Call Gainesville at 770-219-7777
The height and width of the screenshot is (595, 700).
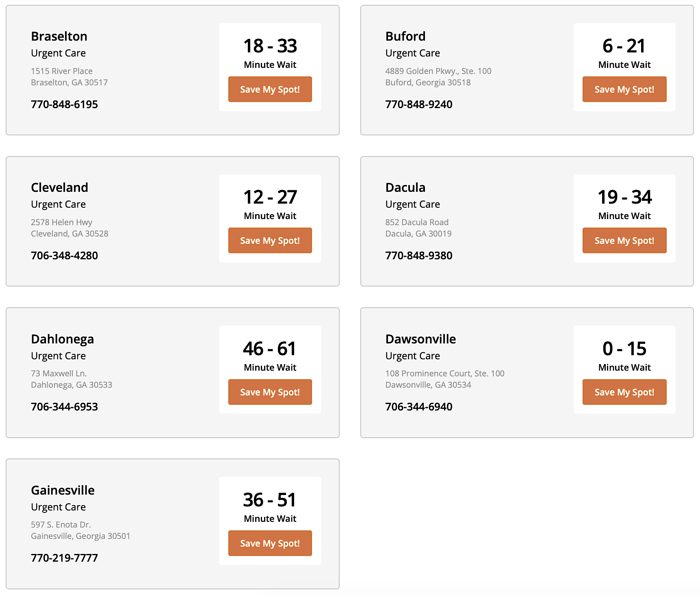coord(64,558)
